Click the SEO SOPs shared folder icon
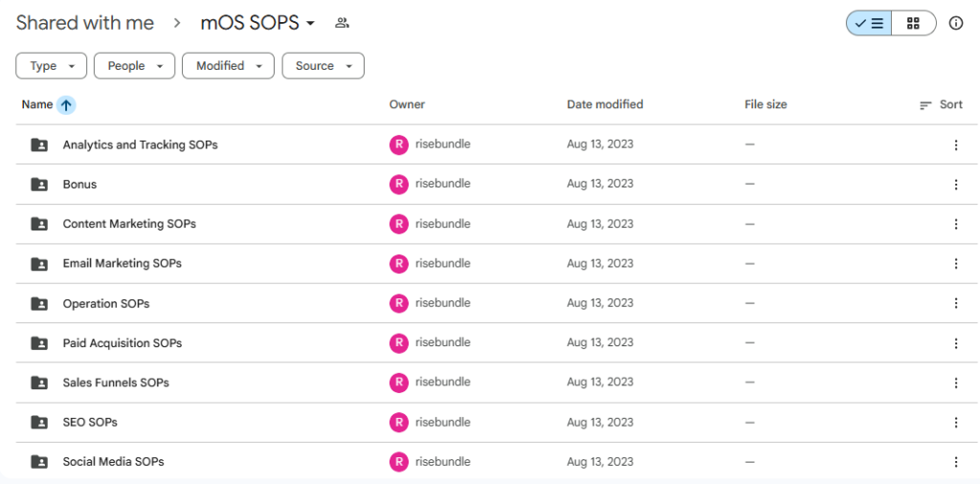This screenshot has height=484, width=980. click(x=39, y=422)
